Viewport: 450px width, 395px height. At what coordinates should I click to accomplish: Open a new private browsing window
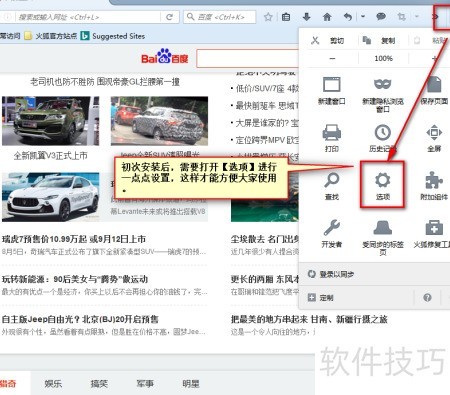[x=382, y=85]
